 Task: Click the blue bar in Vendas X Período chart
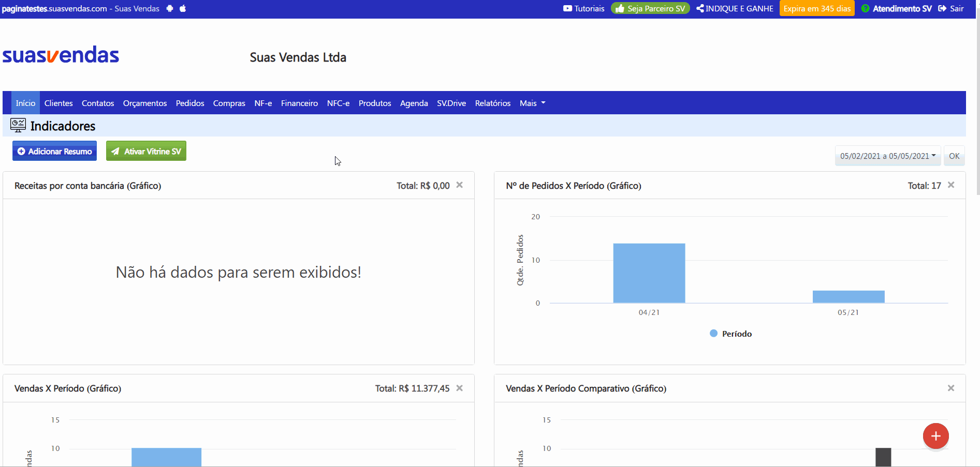pos(166,457)
